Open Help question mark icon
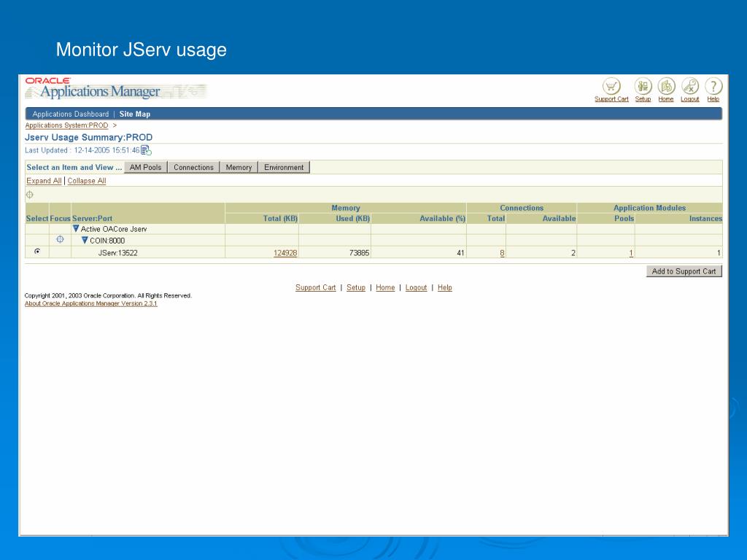 point(713,87)
